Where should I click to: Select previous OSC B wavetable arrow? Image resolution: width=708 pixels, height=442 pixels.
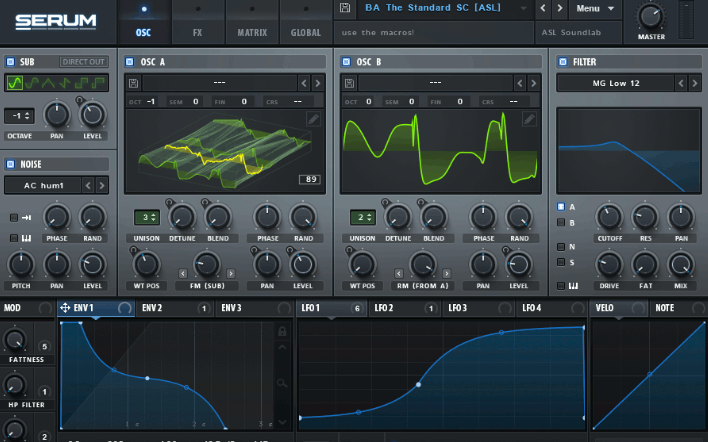[520, 83]
